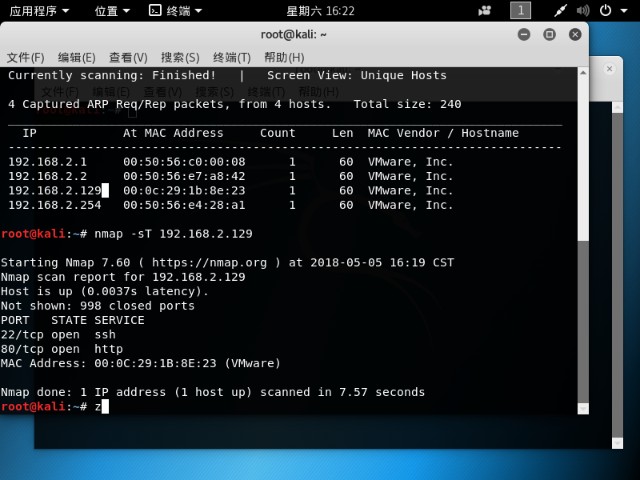The width and height of the screenshot is (640, 480).
Task: Click the IP address 192.168.2.254
Action: click(x=55, y=205)
